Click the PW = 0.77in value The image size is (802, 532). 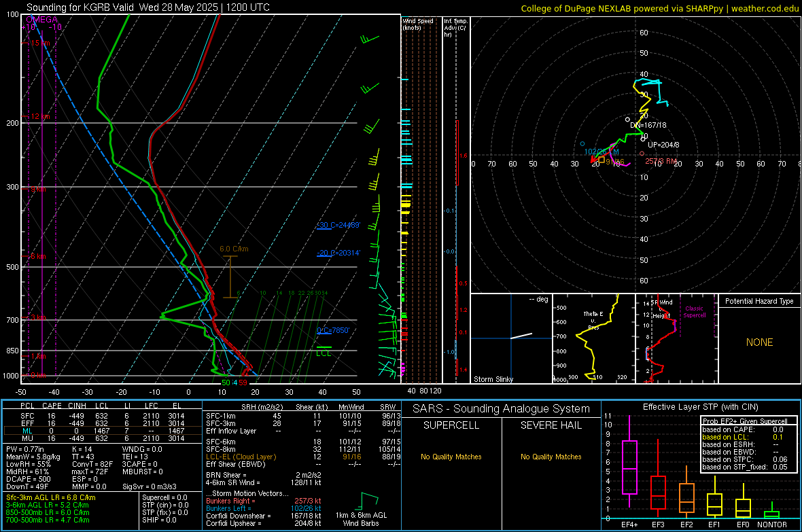pyautogui.click(x=25, y=449)
